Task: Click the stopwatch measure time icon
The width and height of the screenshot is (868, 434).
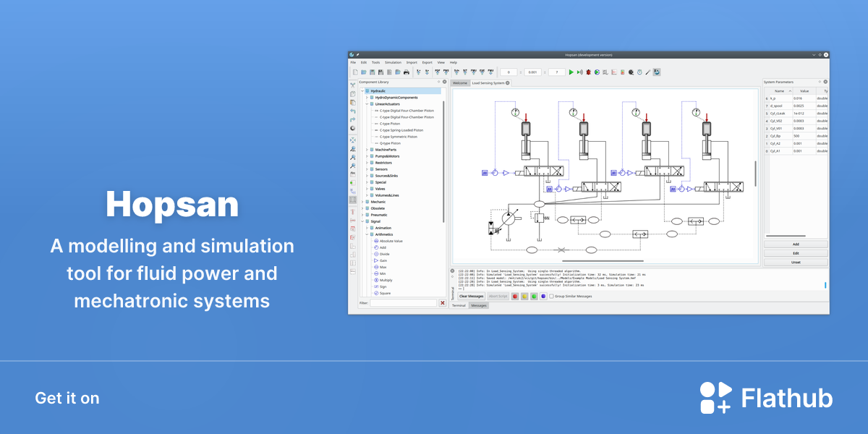Action: (639, 72)
